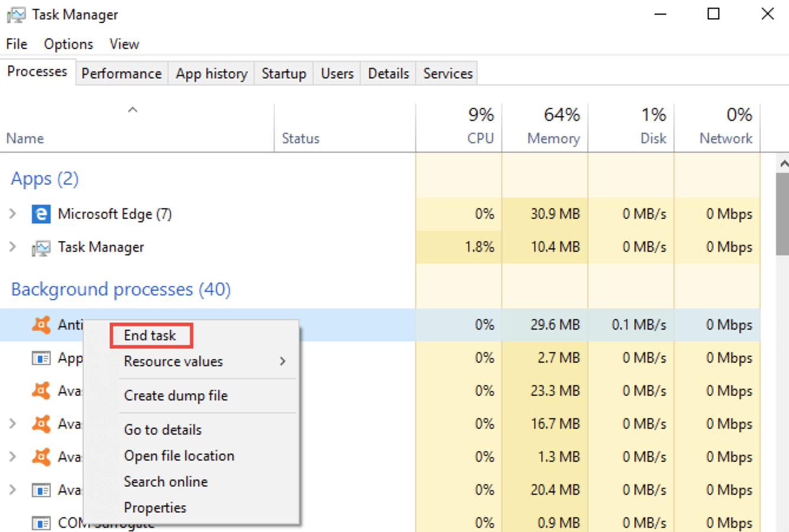Sort by the Status column header
This screenshot has height=532, width=789.
coord(300,139)
